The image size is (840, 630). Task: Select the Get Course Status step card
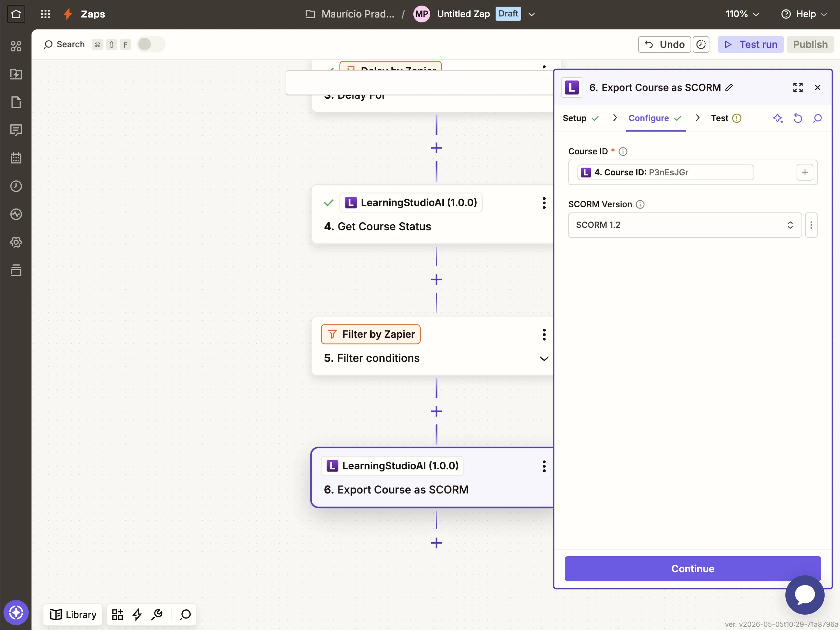(432, 215)
